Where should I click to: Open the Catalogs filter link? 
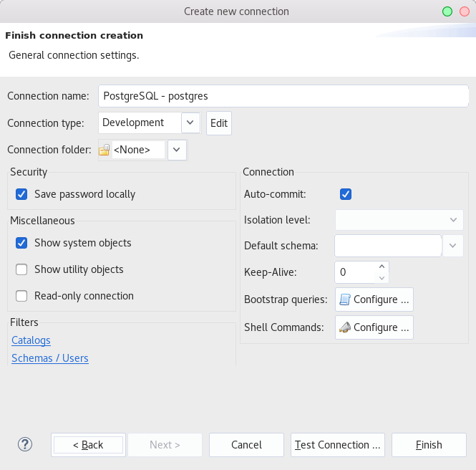tap(31, 340)
